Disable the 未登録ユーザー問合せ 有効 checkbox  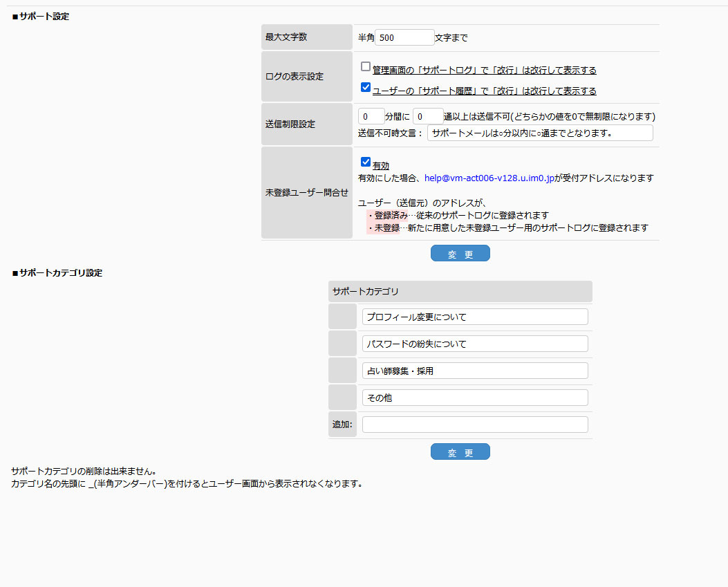[366, 162]
